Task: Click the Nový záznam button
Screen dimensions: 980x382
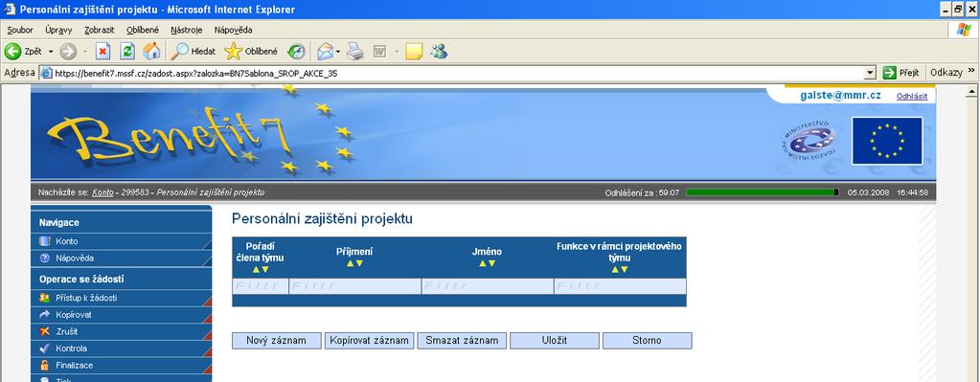Action: coord(276,341)
